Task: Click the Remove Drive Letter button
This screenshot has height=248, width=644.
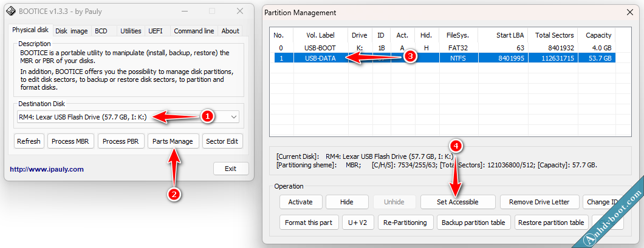Action: [x=539, y=202]
